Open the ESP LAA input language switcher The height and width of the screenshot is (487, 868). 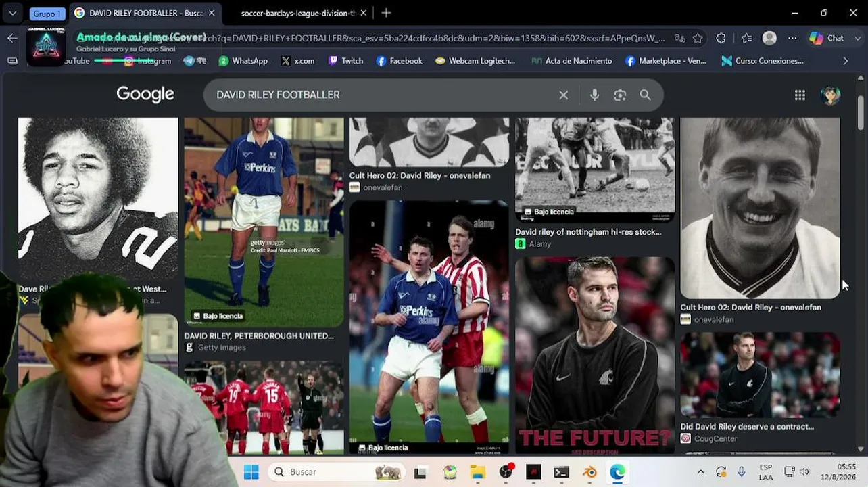[765, 472]
